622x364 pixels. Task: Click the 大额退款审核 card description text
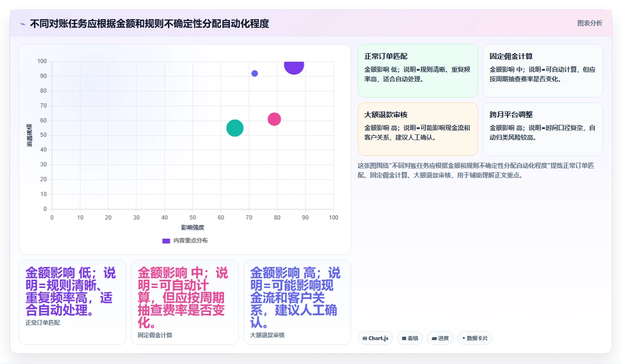pyautogui.click(x=418, y=132)
